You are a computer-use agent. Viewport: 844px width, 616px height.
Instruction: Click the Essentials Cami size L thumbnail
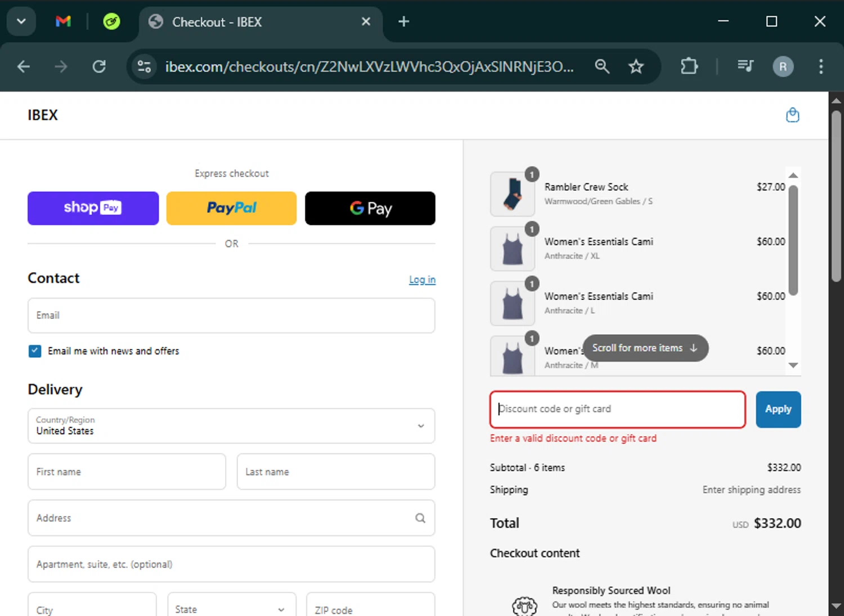click(x=513, y=303)
